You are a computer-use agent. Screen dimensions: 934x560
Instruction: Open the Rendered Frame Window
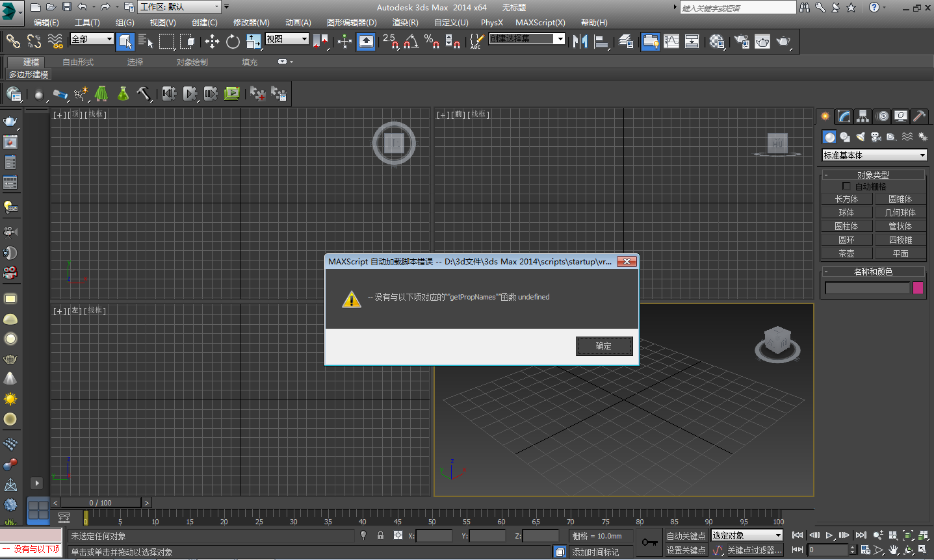tap(762, 42)
